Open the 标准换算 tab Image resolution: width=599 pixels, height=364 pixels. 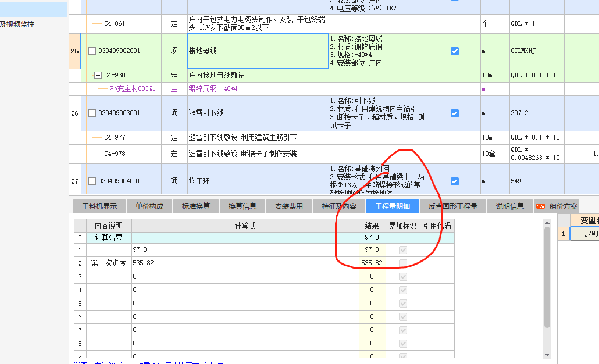click(196, 206)
